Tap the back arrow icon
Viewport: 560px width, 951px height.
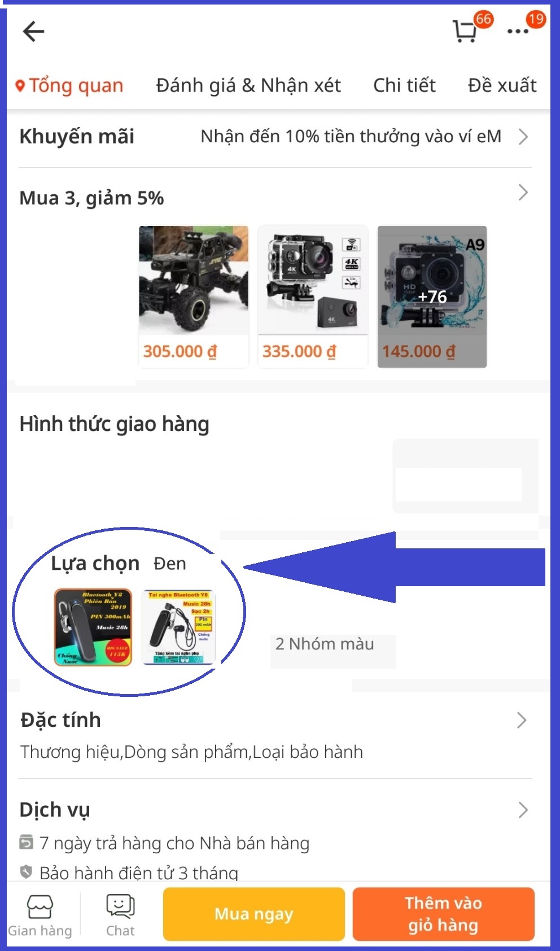(x=33, y=31)
